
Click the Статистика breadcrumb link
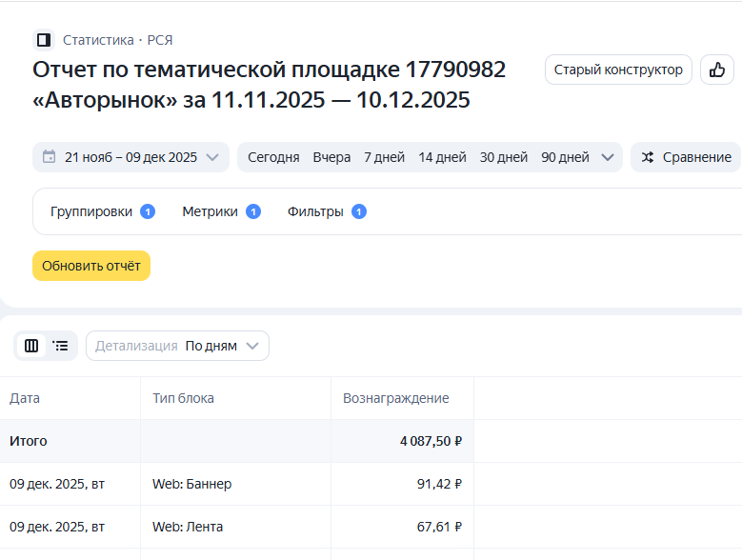coord(98,40)
